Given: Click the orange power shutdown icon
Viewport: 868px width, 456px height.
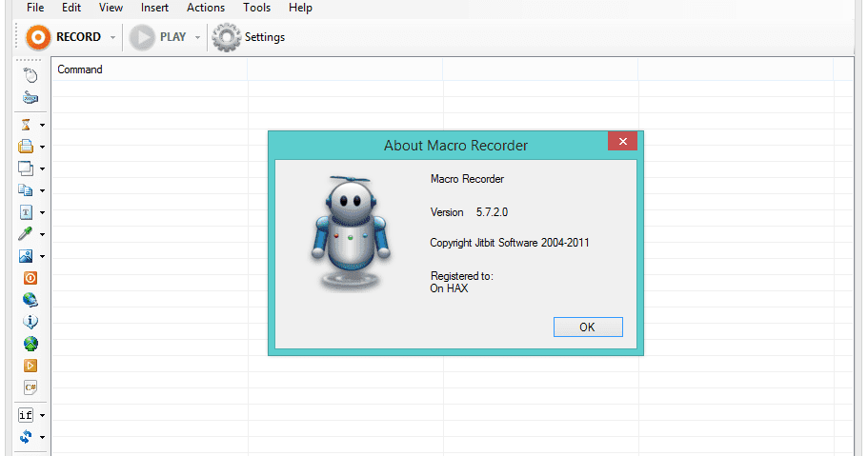Looking at the screenshot, I should coord(30,278).
